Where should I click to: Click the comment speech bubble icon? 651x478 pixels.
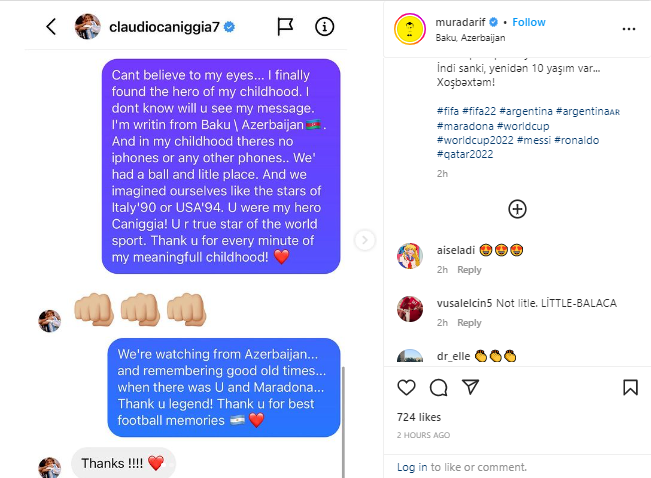point(438,387)
